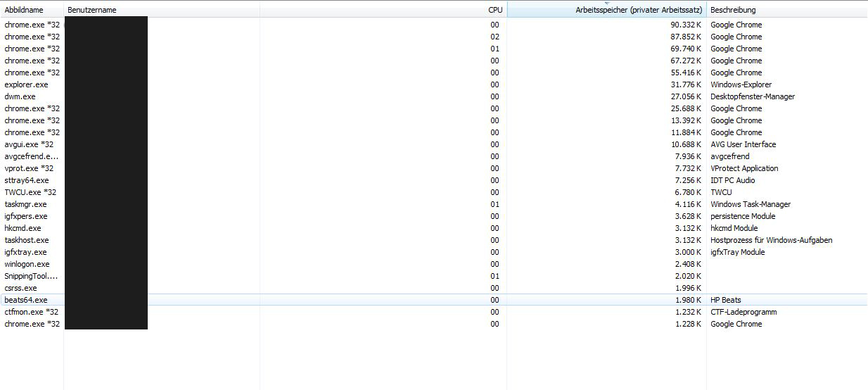The height and width of the screenshot is (390, 868).
Task: Select the winlogon.exe process
Action: point(434,264)
